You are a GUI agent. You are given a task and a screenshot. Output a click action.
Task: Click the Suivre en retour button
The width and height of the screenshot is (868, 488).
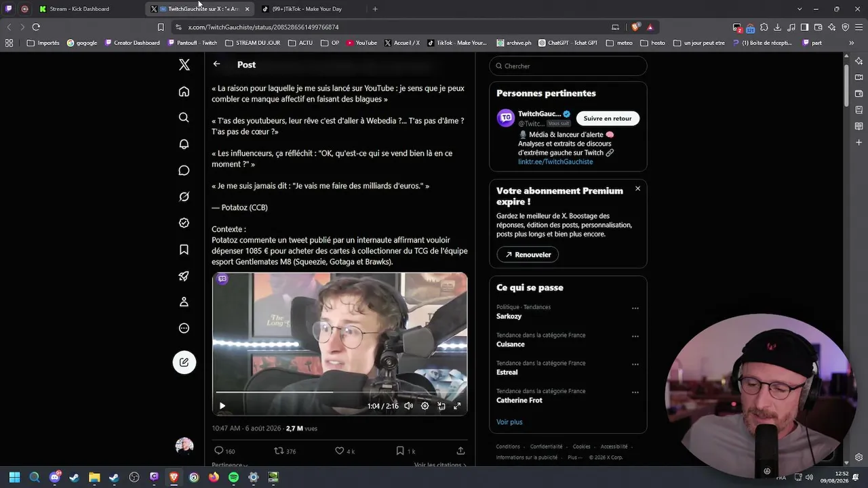point(608,119)
